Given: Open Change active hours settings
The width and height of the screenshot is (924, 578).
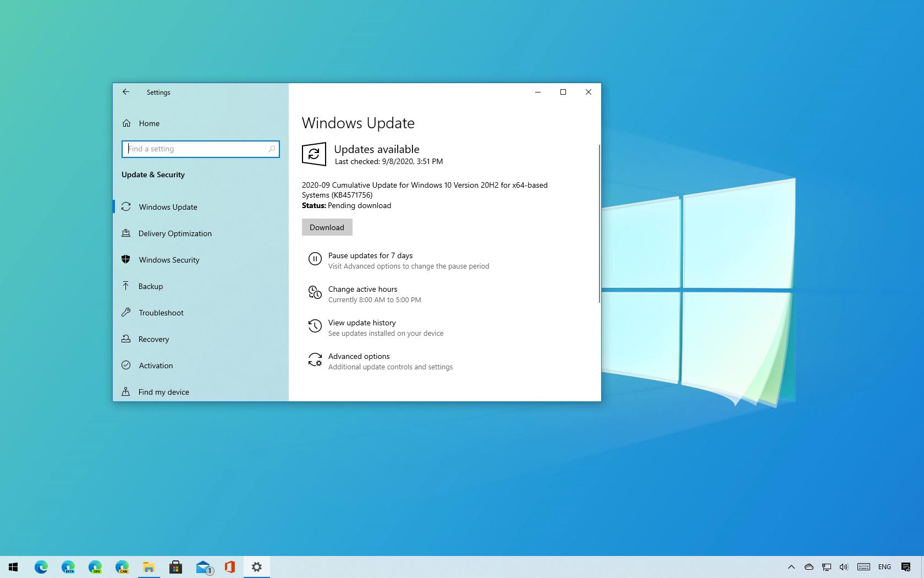Looking at the screenshot, I should point(362,289).
